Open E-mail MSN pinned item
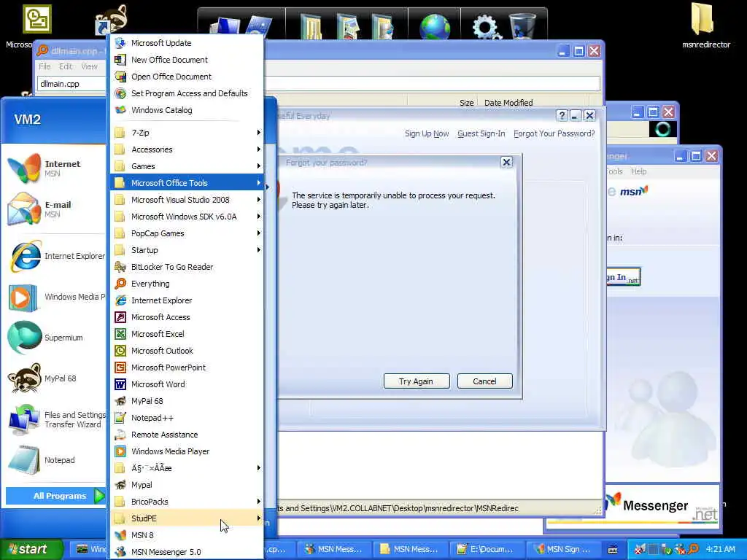 [x=55, y=209]
